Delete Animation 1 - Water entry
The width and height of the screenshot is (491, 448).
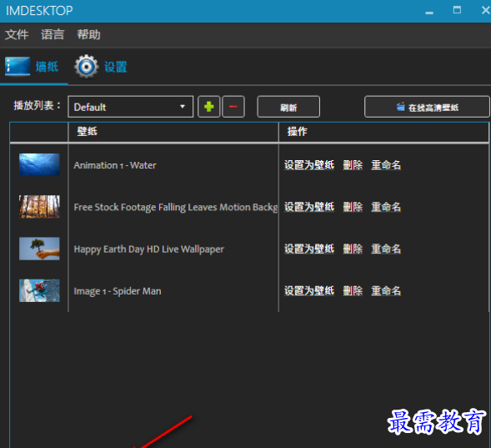click(x=353, y=165)
